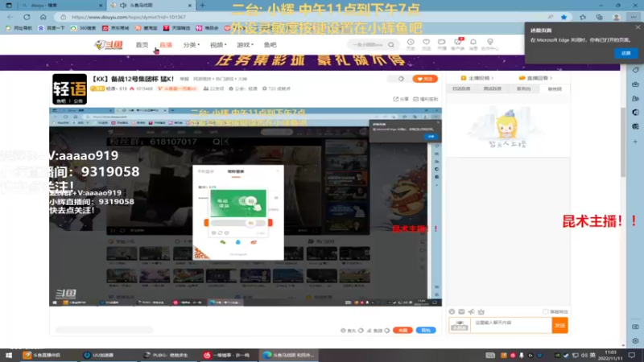
Task: Expand the 分类 dropdown in the navigation
Action: (191, 45)
